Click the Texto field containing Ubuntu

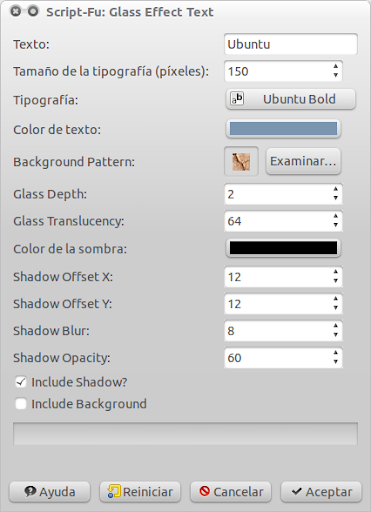pos(291,44)
